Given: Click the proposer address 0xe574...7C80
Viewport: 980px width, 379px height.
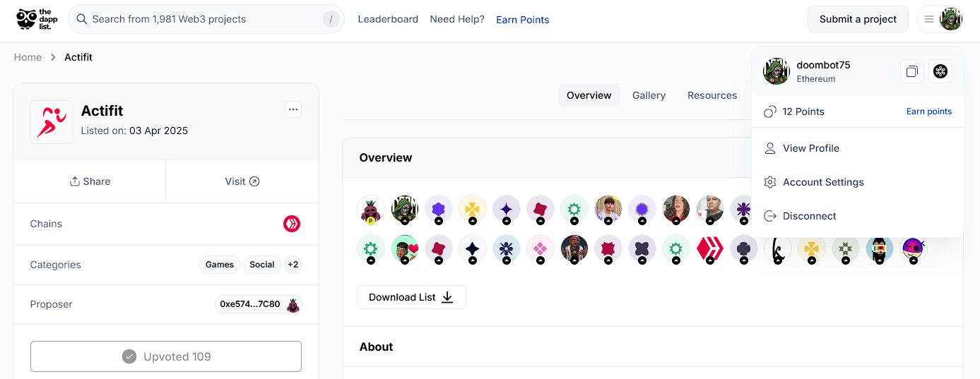Looking at the screenshot, I should point(250,304).
